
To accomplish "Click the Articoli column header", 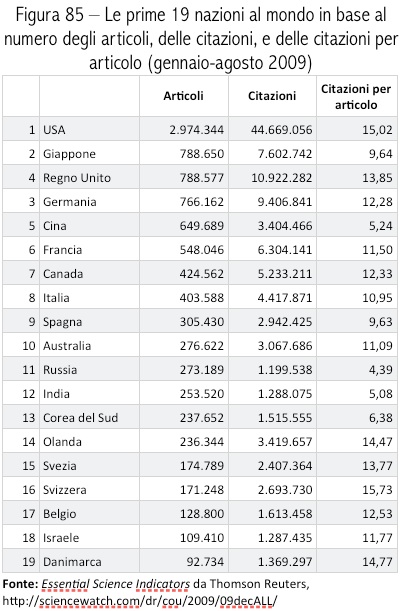I will (183, 96).
